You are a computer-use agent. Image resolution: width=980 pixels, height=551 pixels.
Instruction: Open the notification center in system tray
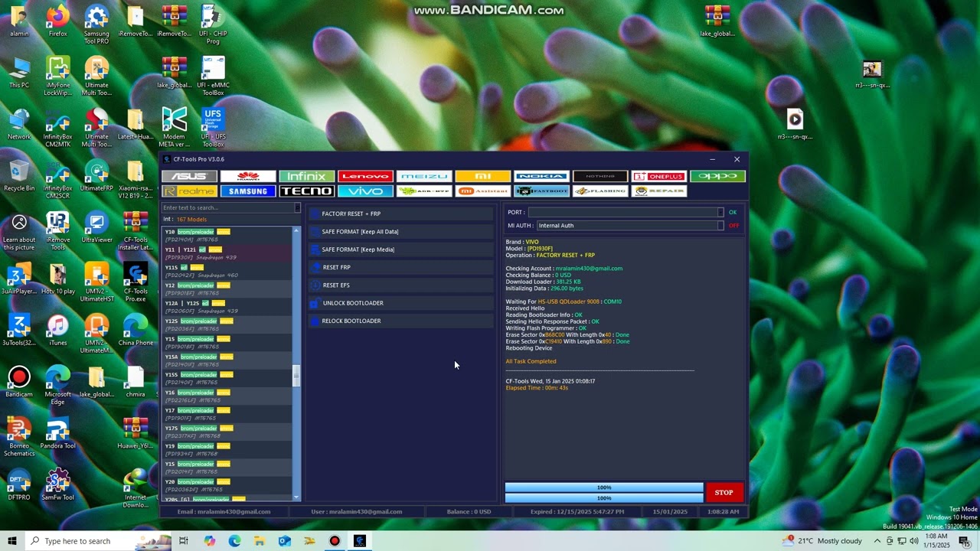pyautogui.click(x=965, y=541)
